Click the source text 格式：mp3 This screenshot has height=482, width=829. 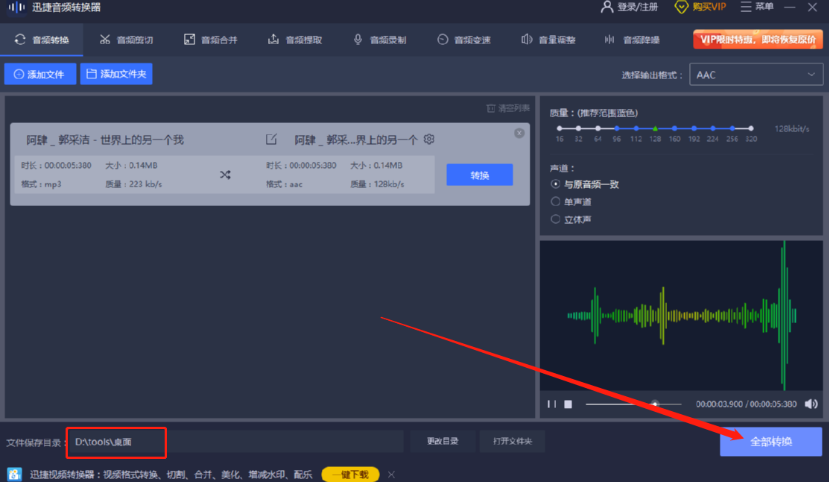coord(41,184)
